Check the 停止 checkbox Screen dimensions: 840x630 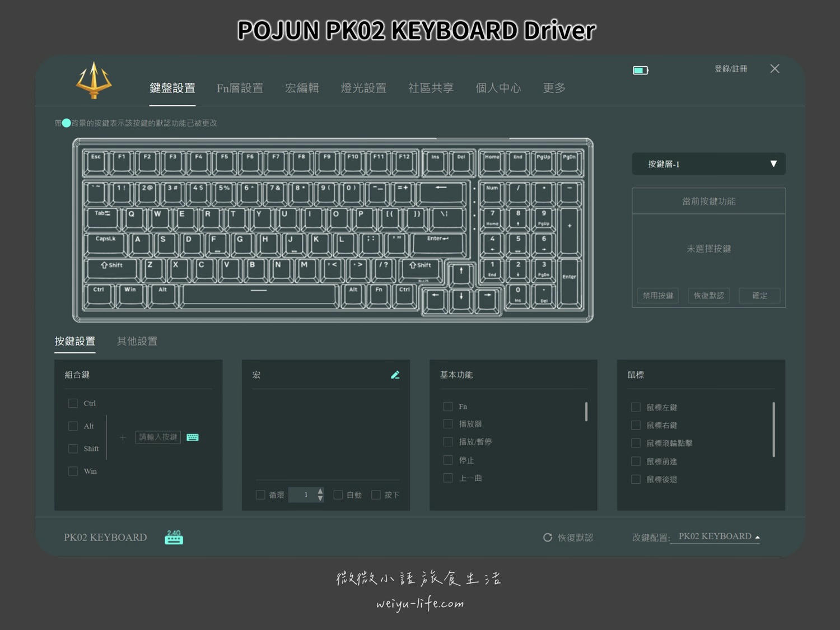[448, 460]
